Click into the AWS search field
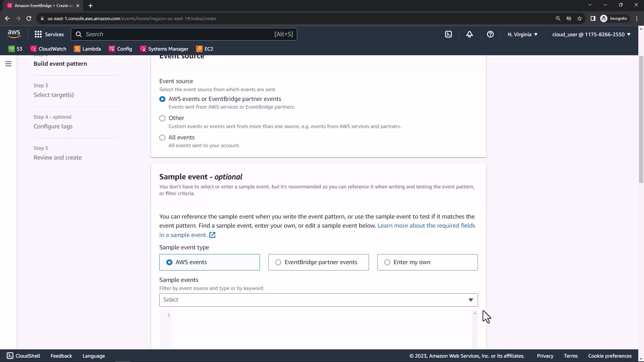The image size is (644, 362). [178, 34]
